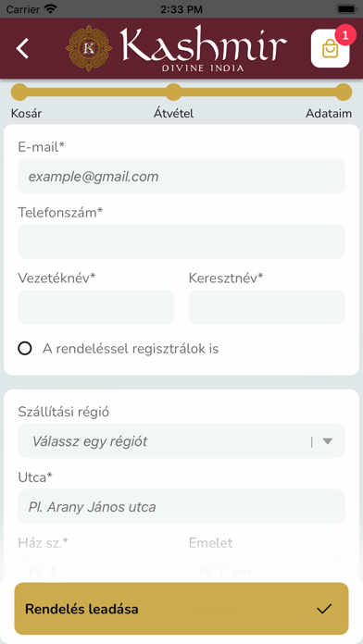Open the Válassz egy régiót selector

pyautogui.click(x=181, y=441)
